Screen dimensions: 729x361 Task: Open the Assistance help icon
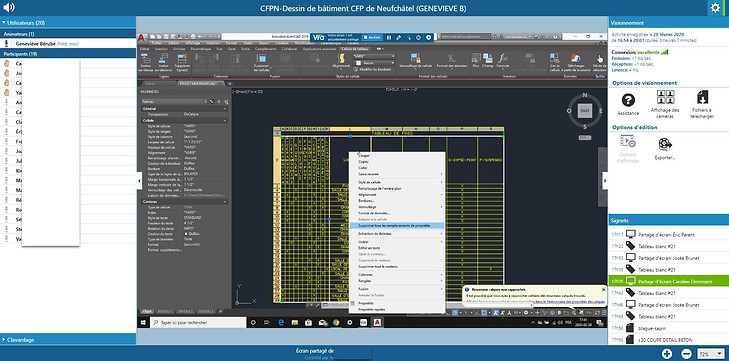tap(628, 104)
